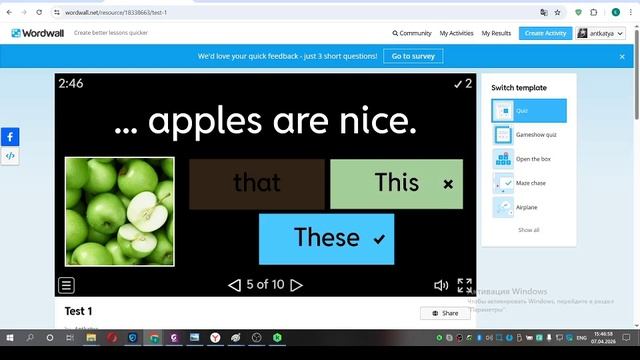Open the Windows notification center
Screen dimensions: 640x360
[x=627, y=338]
